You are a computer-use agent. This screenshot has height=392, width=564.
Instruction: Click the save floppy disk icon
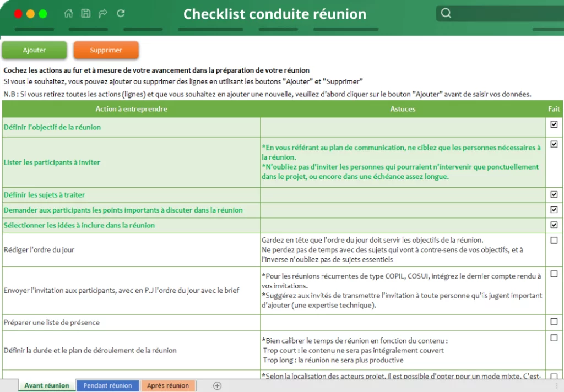tap(85, 13)
